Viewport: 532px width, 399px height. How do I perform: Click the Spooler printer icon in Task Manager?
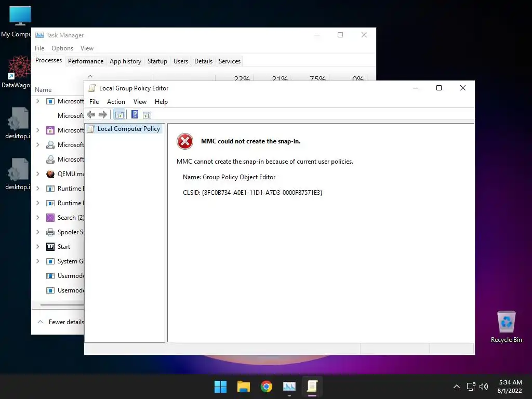tap(50, 232)
